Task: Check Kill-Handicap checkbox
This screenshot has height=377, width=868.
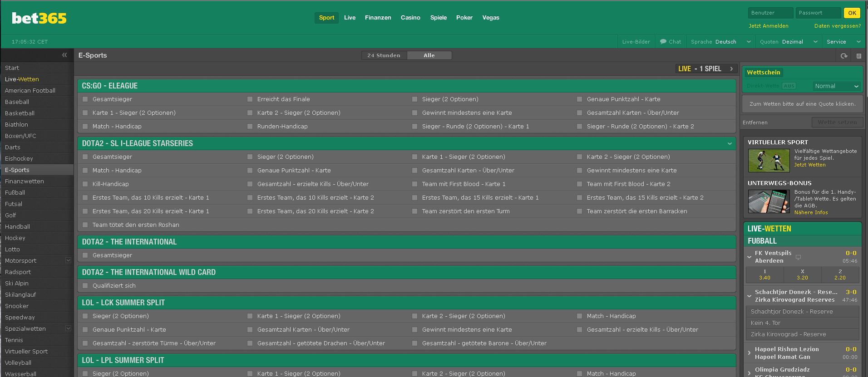Action: coord(85,184)
